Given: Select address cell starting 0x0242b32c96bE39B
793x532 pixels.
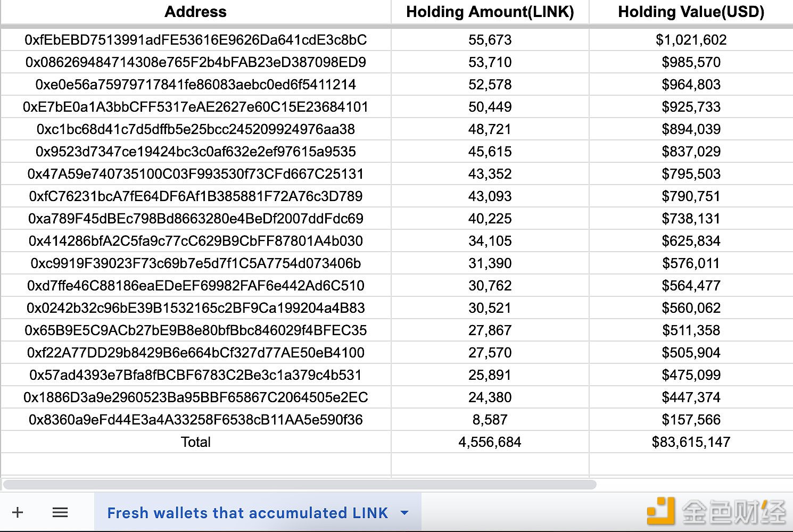Looking at the screenshot, I should point(195,308).
